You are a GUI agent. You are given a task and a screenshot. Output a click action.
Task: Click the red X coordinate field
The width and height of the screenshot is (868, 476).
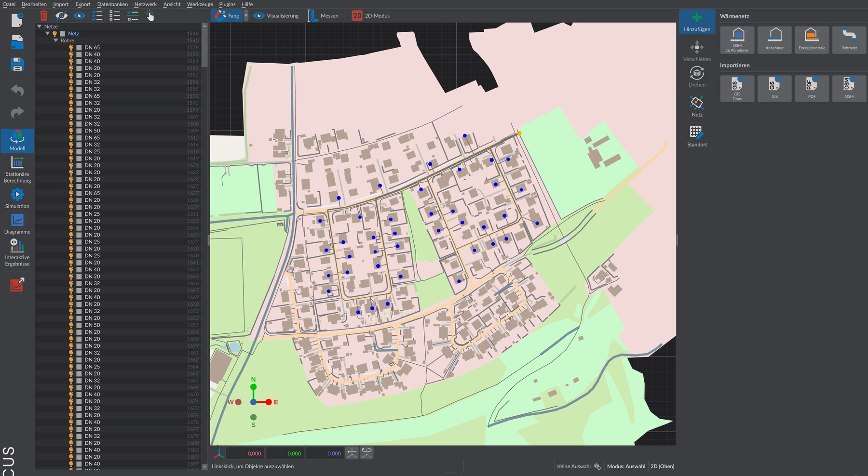244,453
